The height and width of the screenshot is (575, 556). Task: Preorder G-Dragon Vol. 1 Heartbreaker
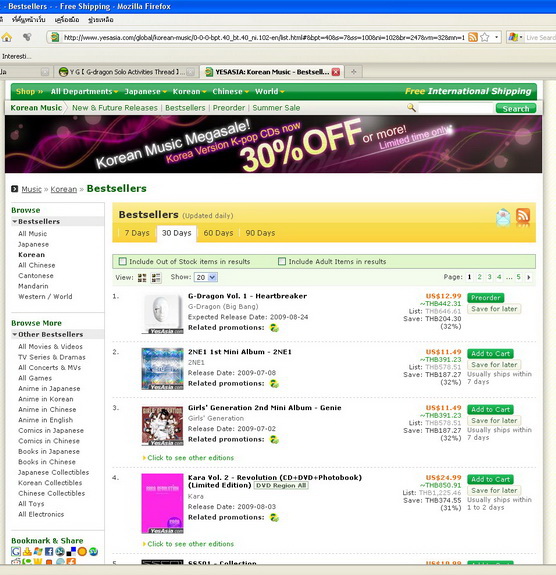click(486, 298)
